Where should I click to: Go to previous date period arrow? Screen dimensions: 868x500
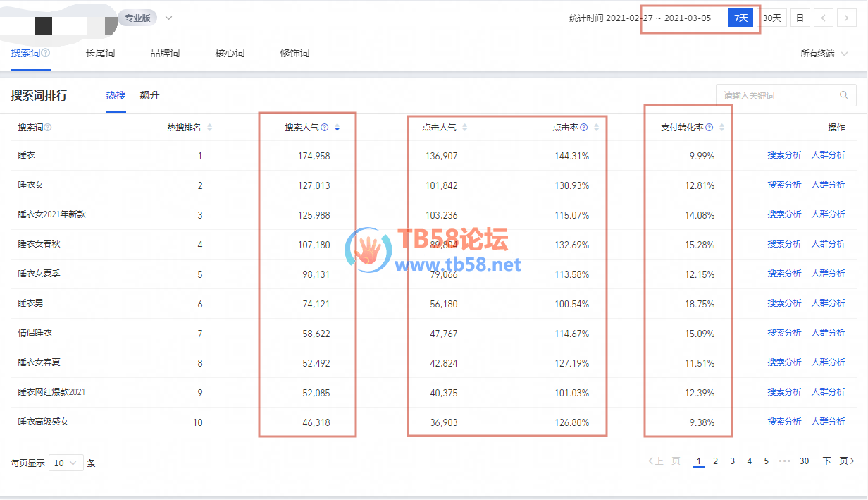click(x=824, y=18)
